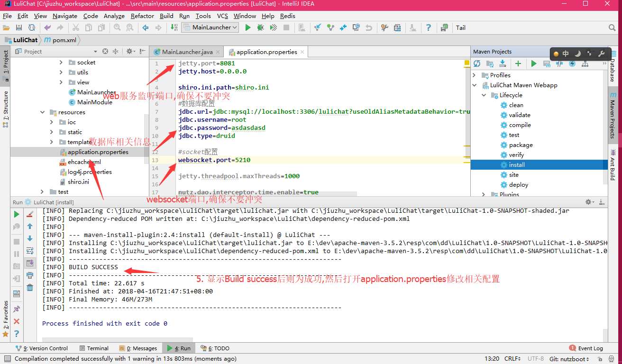Open the Terminal tool window tab
622x364 pixels.
(94, 348)
